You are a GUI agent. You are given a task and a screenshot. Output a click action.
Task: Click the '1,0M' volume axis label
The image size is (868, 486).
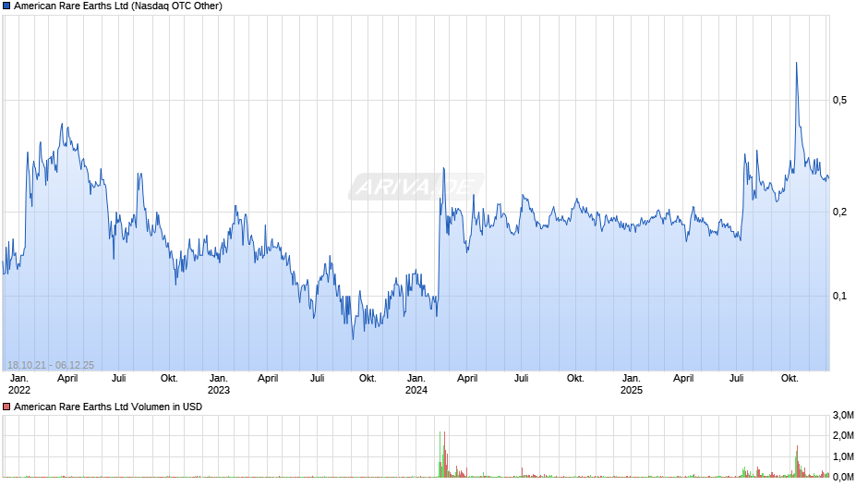click(x=843, y=456)
